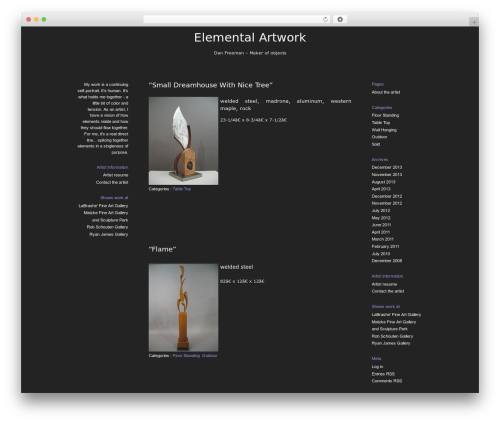Select Outdoor in the Categories sidebar

tap(379, 137)
